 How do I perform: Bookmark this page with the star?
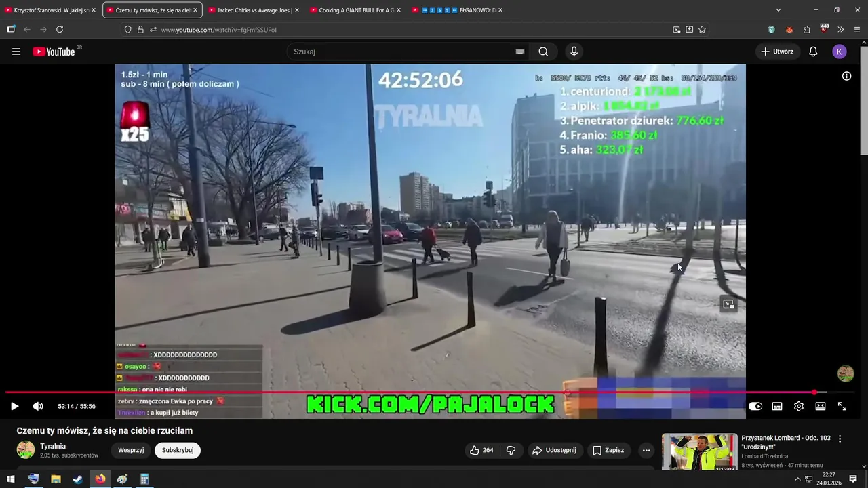tap(702, 29)
